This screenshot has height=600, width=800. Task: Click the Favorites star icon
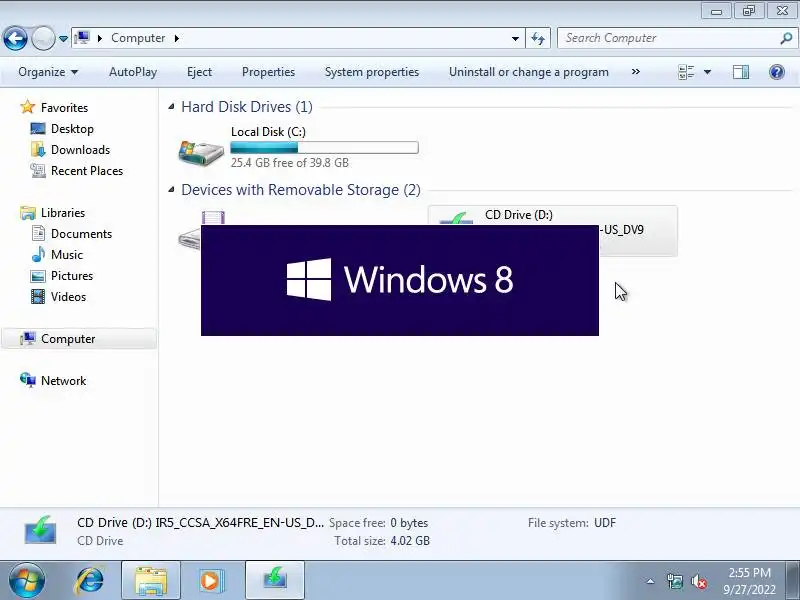pyautogui.click(x=28, y=107)
